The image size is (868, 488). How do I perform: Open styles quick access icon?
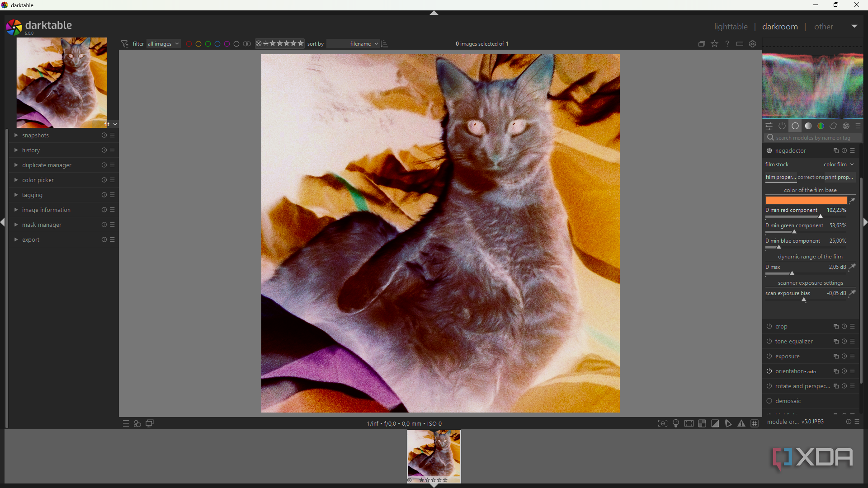(x=137, y=423)
